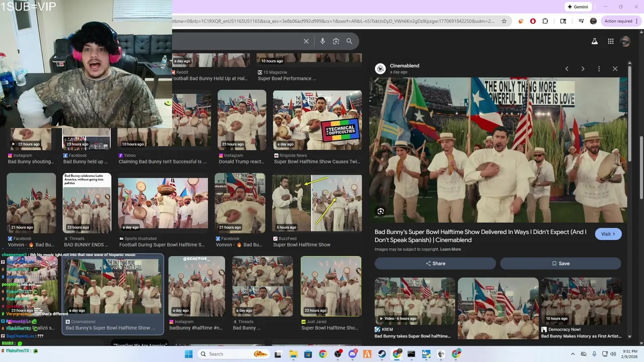
Task: Open Steam from the taskbar
Action: click(x=382, y=354)
